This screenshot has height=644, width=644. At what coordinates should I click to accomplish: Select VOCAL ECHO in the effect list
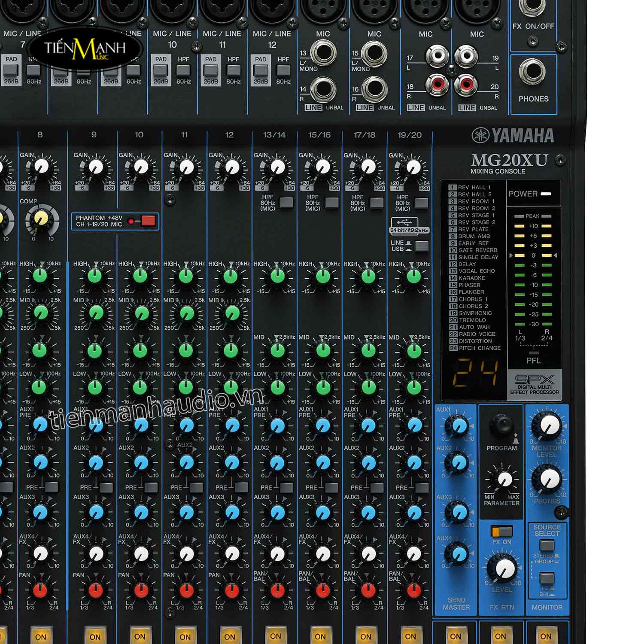pos(472,271)
